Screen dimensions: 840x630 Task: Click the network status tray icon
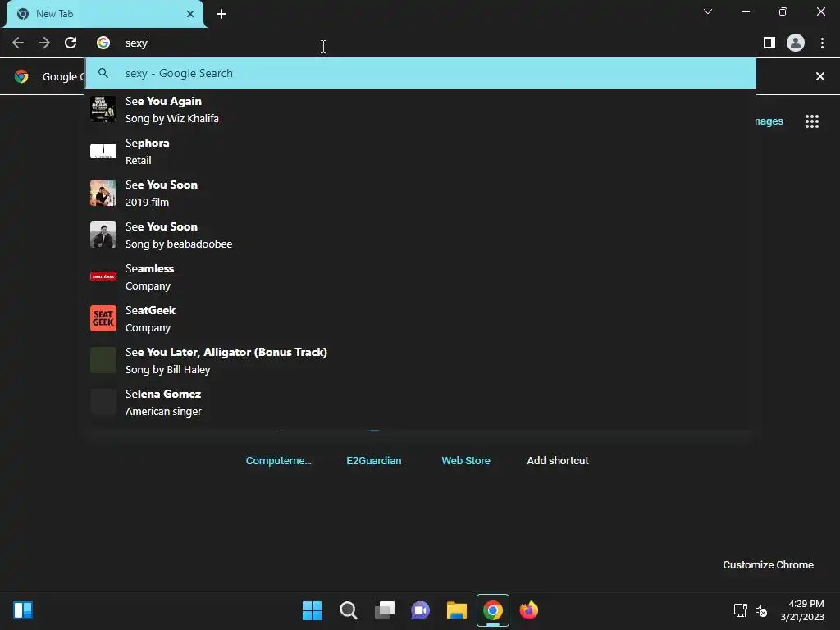coord(741,610)
